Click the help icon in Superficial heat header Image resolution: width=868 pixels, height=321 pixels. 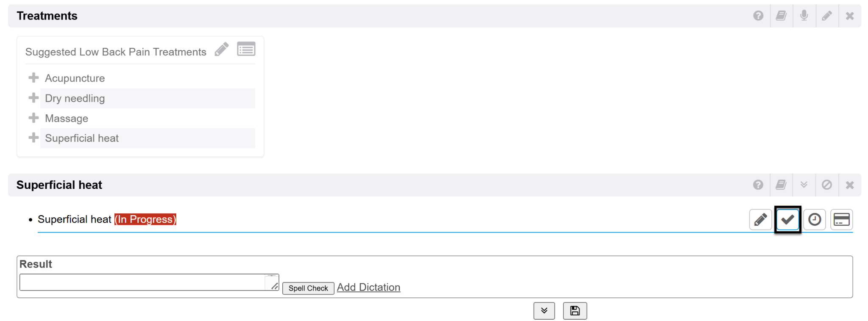point(758,185)
